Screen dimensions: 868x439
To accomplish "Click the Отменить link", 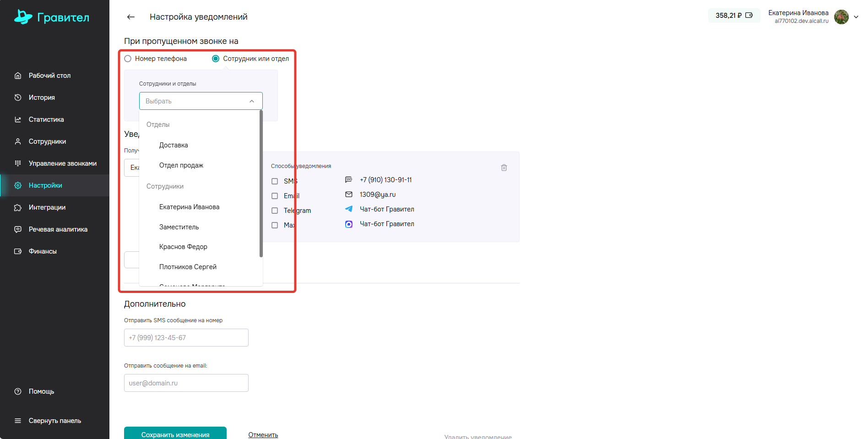I will 263,434.
